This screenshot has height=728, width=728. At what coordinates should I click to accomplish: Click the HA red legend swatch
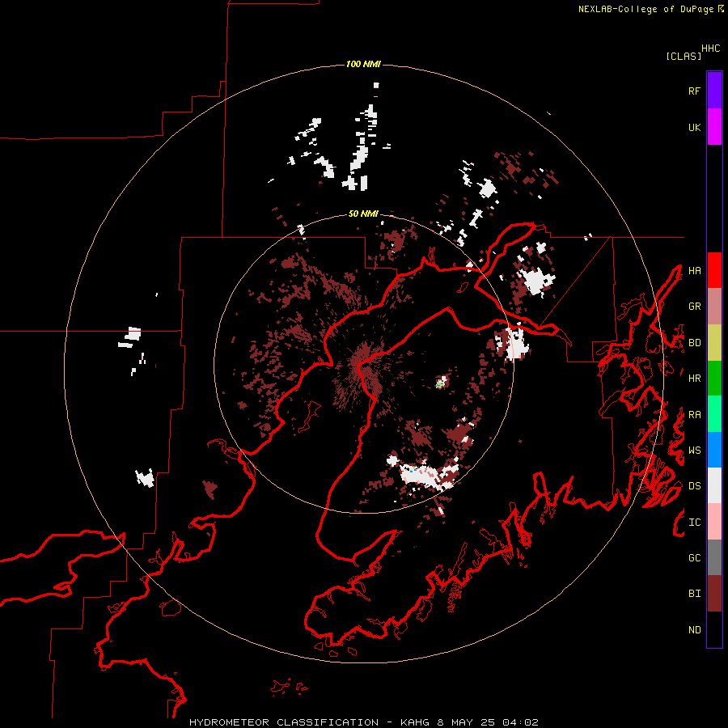(x=714, y=270)
